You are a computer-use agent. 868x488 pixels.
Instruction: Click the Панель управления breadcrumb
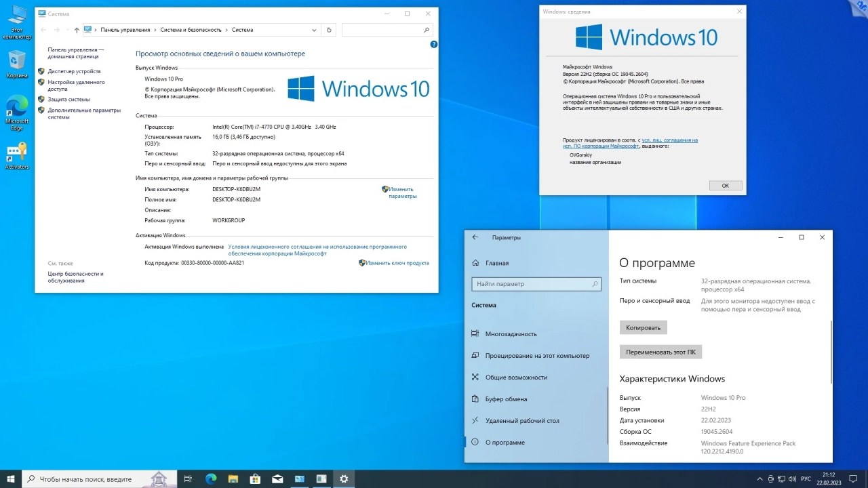125,30
